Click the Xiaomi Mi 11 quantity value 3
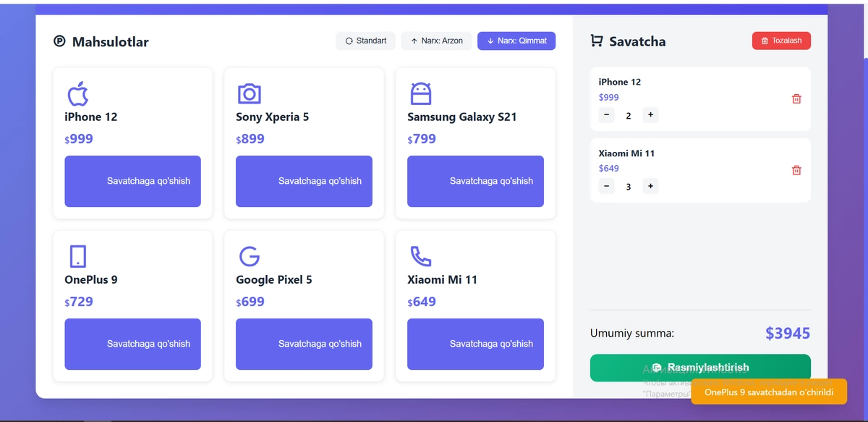The height and width of the screenshot is (422, 868). coord(628,187)
